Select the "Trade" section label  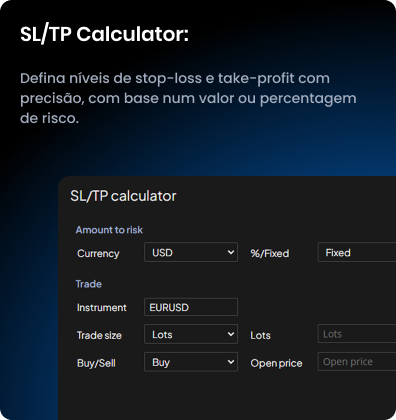(x=89, y=284)
